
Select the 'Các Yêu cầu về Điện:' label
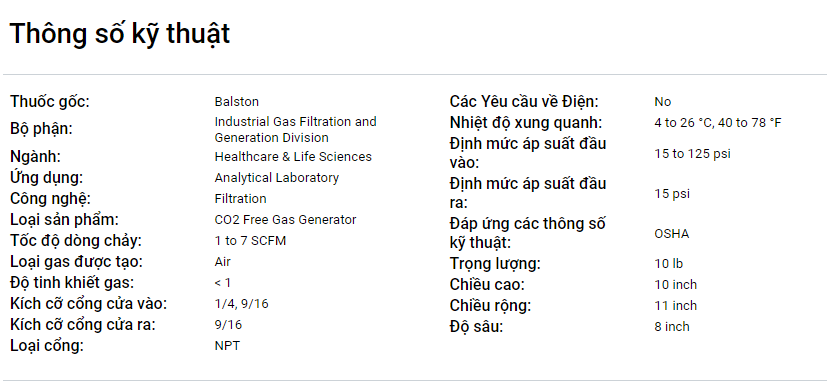click(x=524, y=101)
